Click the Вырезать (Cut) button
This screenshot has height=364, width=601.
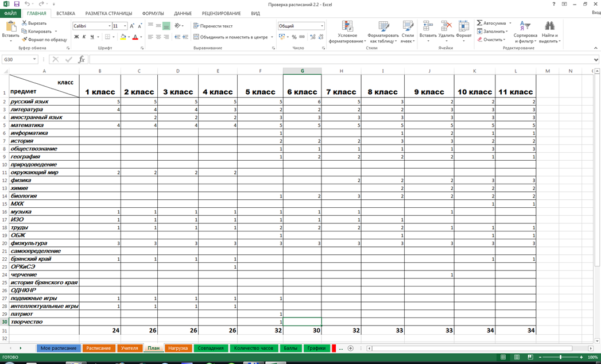34,24
